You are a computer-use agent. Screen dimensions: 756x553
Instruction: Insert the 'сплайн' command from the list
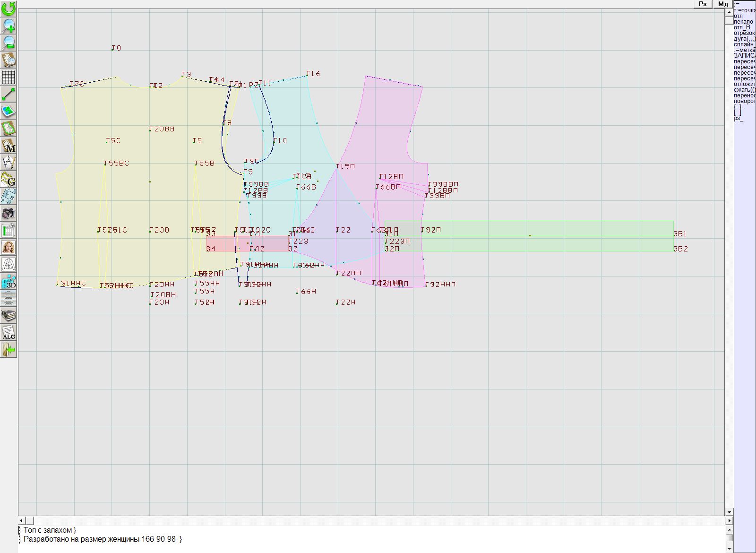coord(744,44)
